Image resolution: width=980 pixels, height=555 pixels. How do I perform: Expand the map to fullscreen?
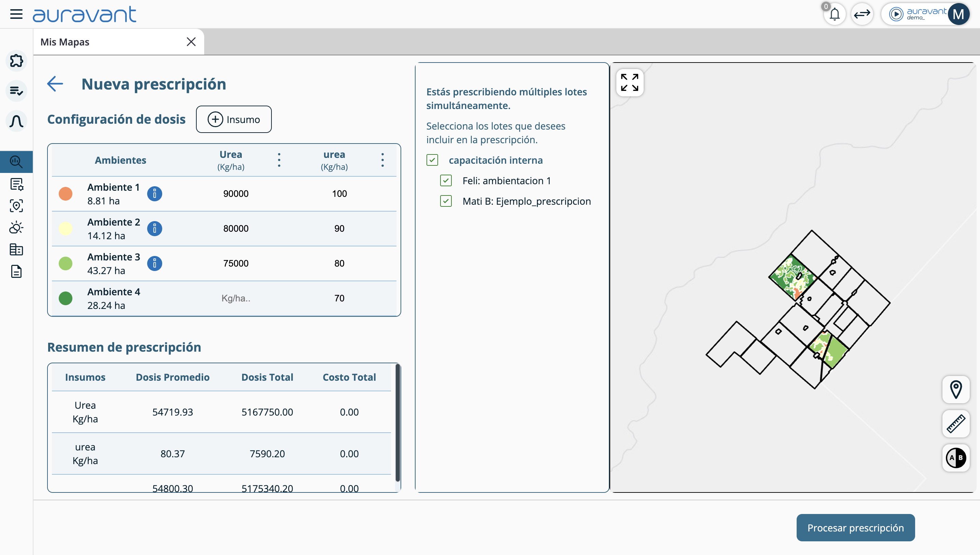629,82
